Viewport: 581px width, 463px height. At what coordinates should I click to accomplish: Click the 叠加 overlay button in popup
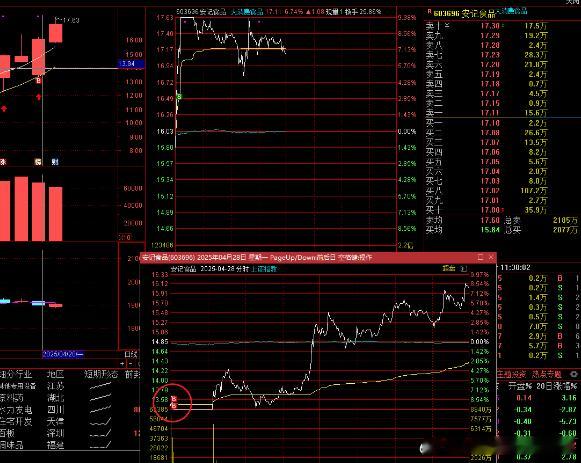[x=449, y=269]
